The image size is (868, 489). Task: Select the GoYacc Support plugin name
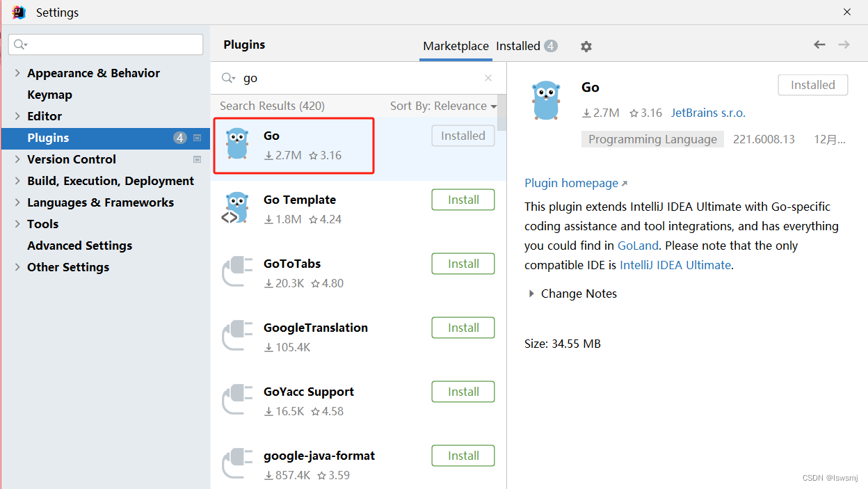309,392
